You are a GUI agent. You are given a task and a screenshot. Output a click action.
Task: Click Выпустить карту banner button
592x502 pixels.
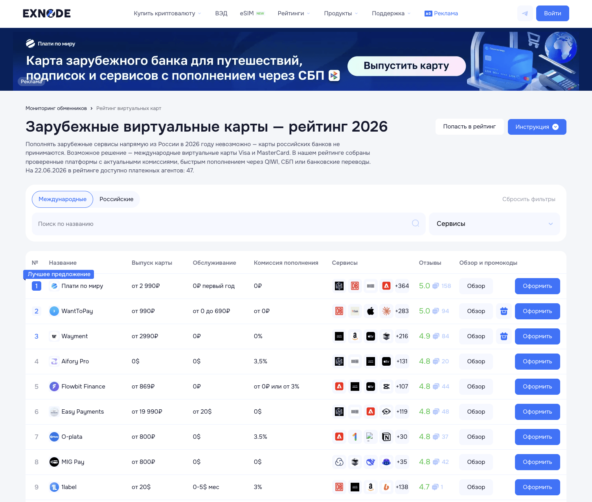[406, 66]
